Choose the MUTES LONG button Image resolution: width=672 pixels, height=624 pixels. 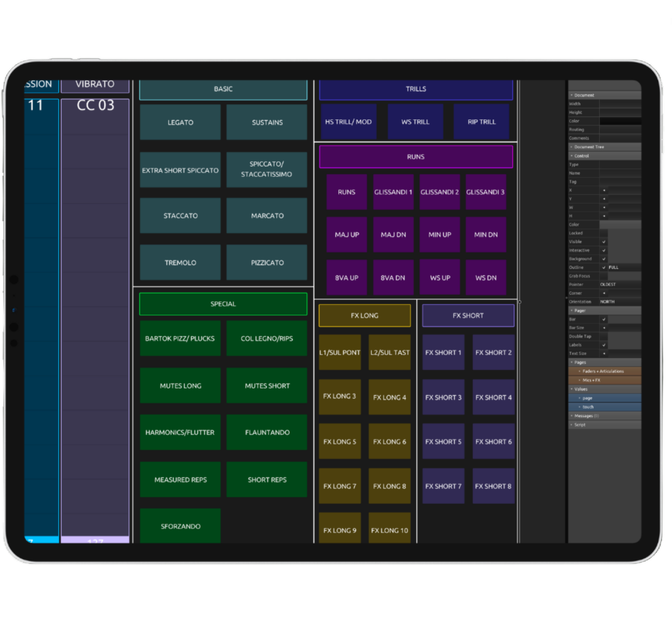(x=180, y=386)
